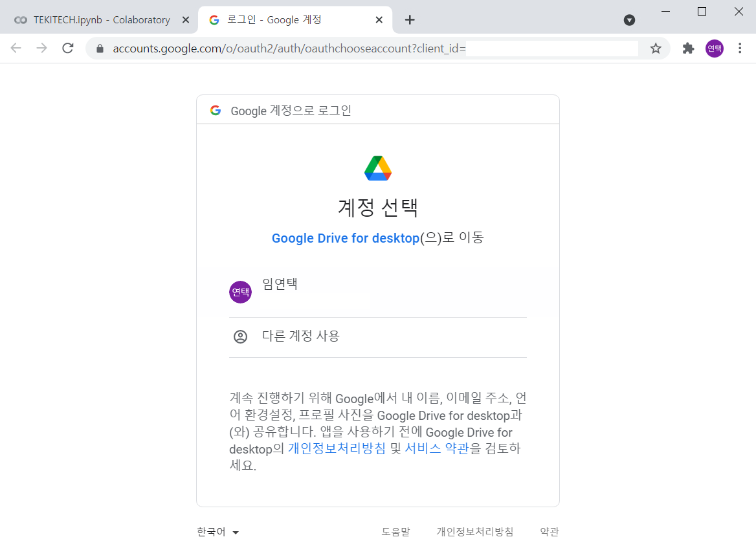Open a new browser tab
Viewport: 756px width, 559px height.
pos(409,20)
